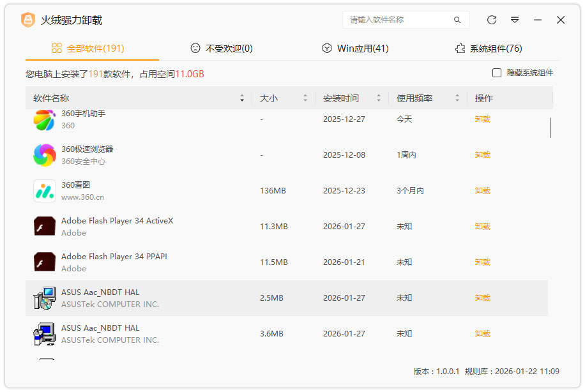Click the software list vertical scrollbar
Viewport: 585px width, 392px height.
point(551,128)
